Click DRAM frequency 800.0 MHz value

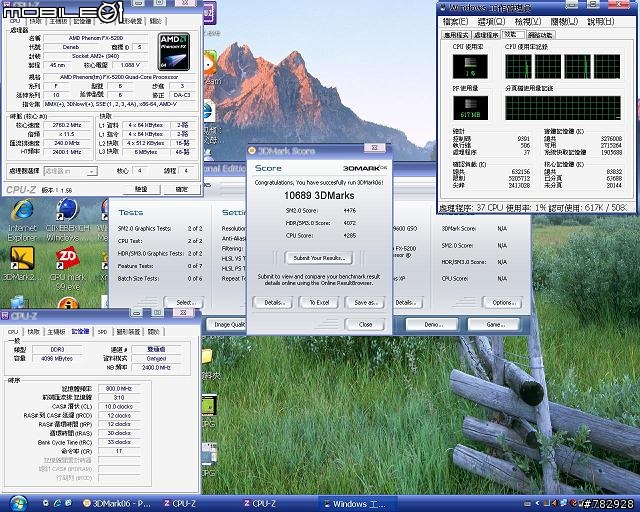click(x=119, y=388)
